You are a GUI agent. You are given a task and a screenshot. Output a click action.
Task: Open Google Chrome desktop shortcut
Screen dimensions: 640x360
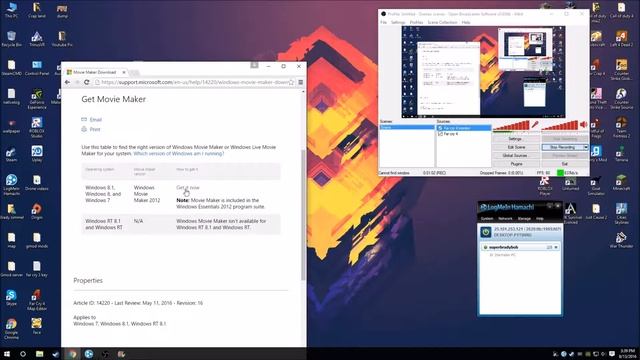point(11,329)
